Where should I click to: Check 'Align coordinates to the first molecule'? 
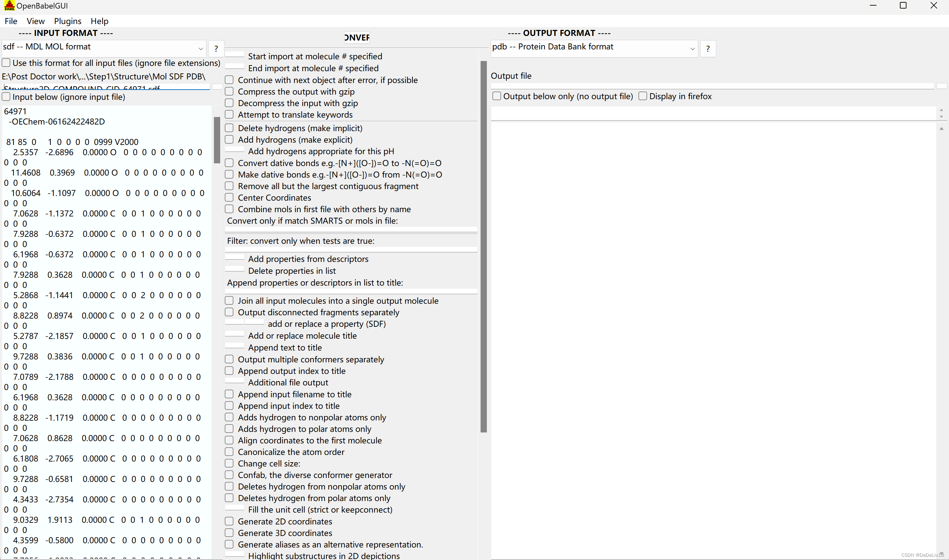(x=229, y=440)
